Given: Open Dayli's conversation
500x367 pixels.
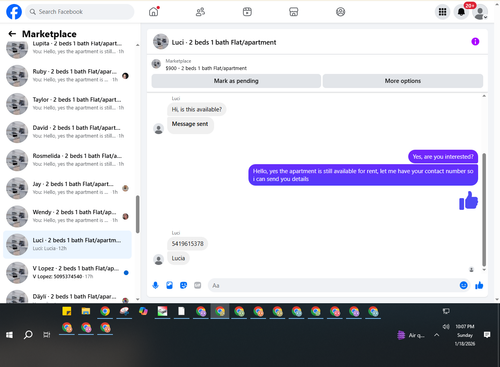Looking at the screenshot, I should coord(67,295).
